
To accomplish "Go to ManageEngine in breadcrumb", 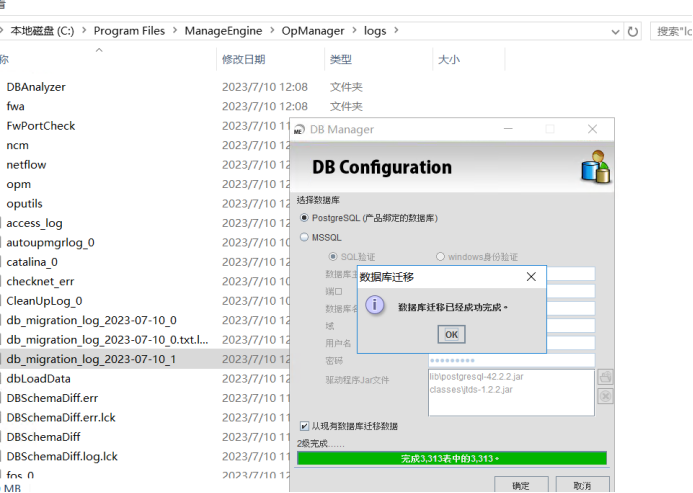I will 223,31.
